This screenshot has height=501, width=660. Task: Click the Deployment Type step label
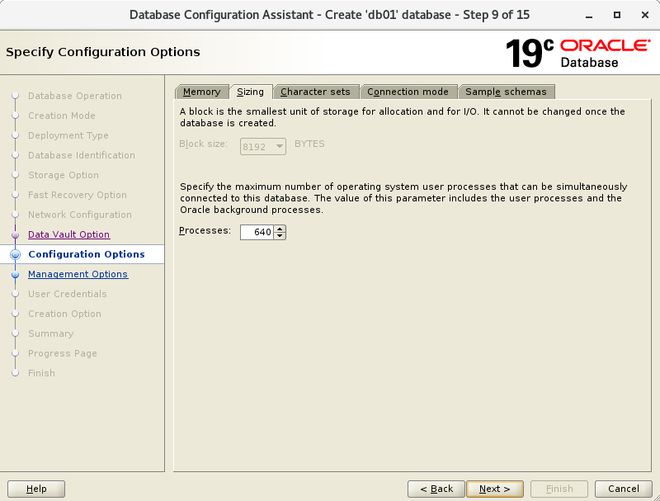pos(68,136)
